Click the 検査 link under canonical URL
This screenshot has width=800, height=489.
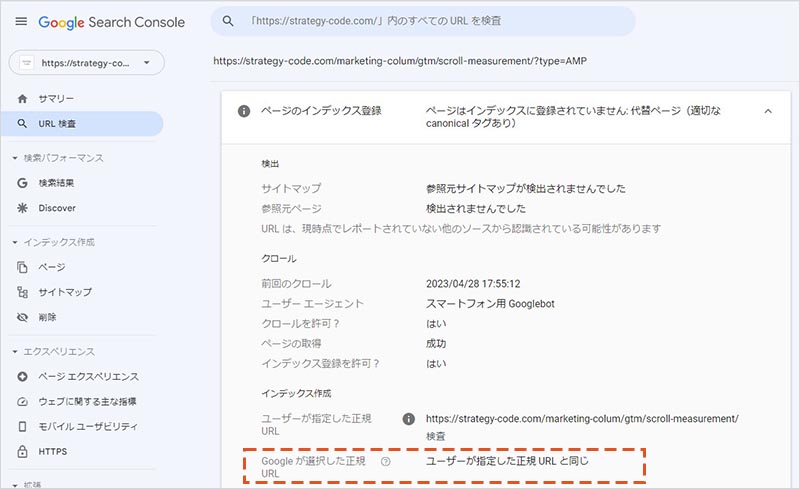click(436, 436)
